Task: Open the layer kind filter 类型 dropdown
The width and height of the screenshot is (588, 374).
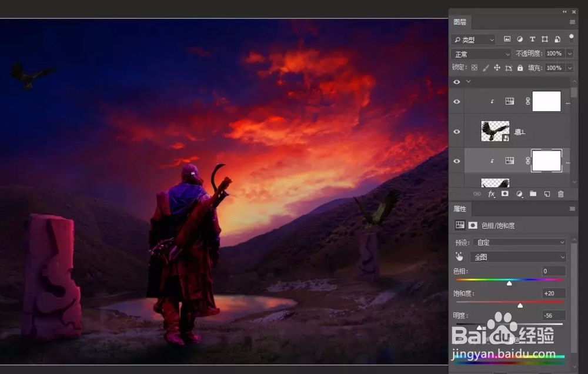Action: [x=473, y=39]
